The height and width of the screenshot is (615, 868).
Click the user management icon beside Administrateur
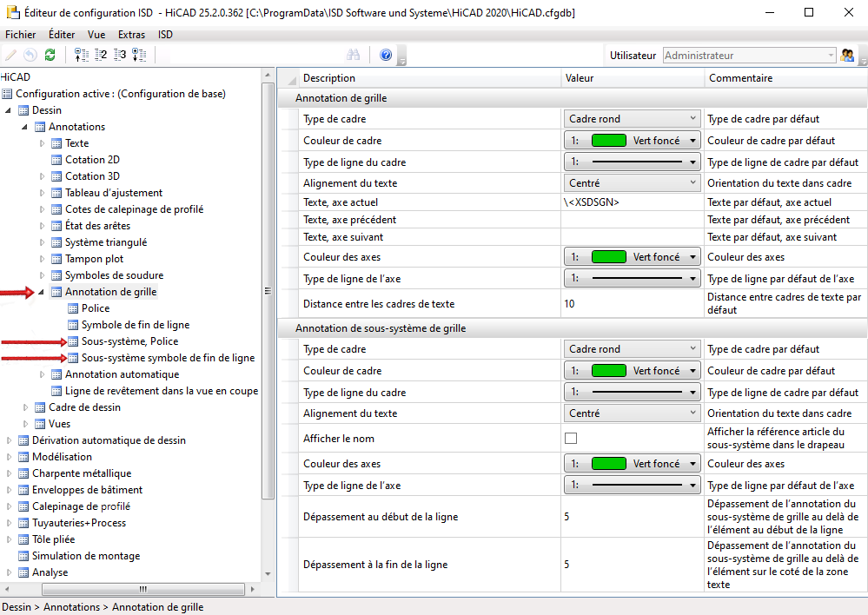pyautogui.click(x=847, y=55)
